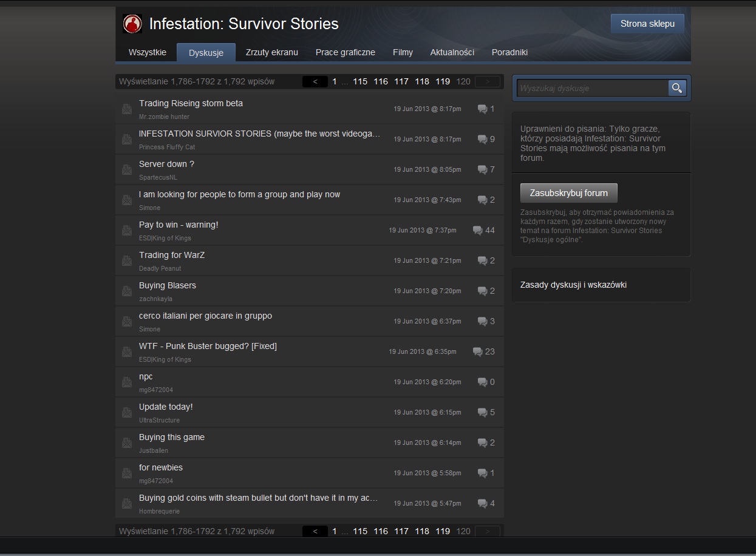The height and width of the screenshot is (556, 756).
Task: Click the search magnifier icon
Action: [x=677, y=88]
